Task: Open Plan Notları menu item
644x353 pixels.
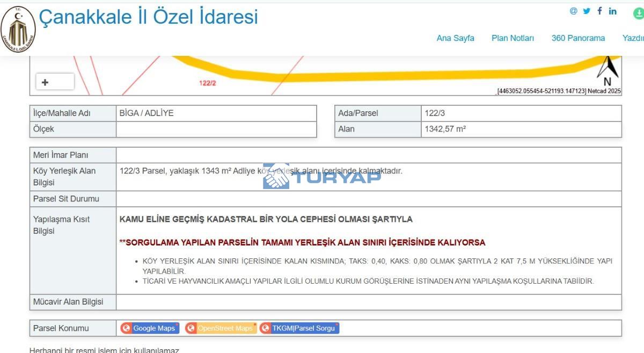Action: (x=513, y=38)
